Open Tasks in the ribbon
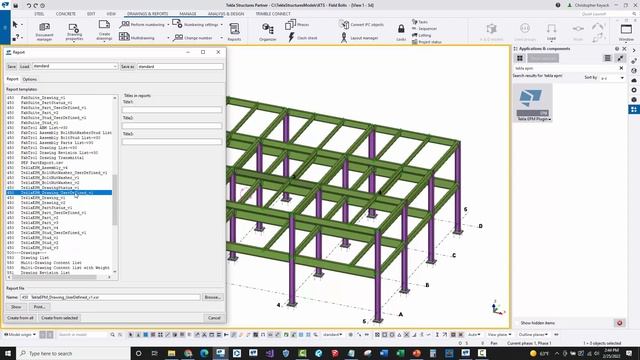The image size is (640, 360). tap(420, 22)
